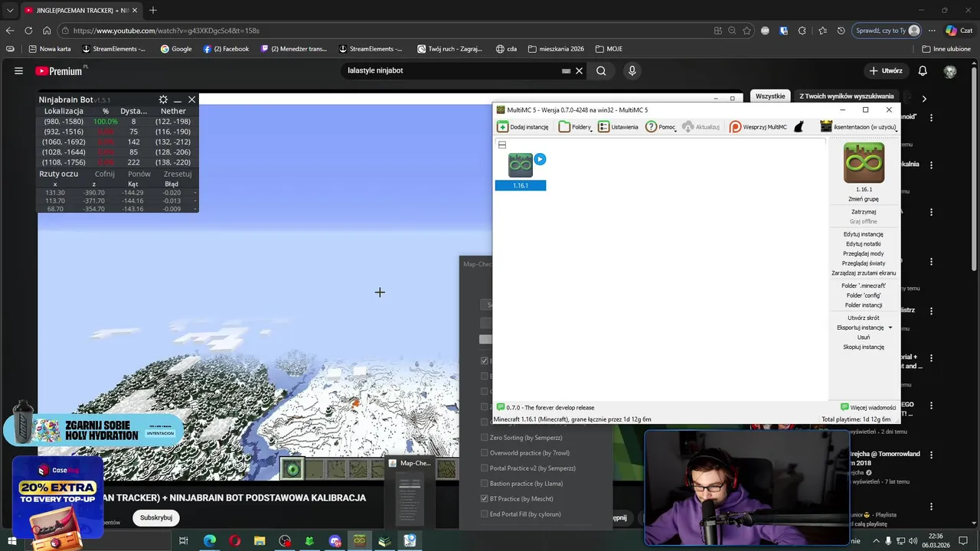Open the YouTube hamburger guide menu
Image resolution: width=980 pixels, height=551 pixels.
18,70
